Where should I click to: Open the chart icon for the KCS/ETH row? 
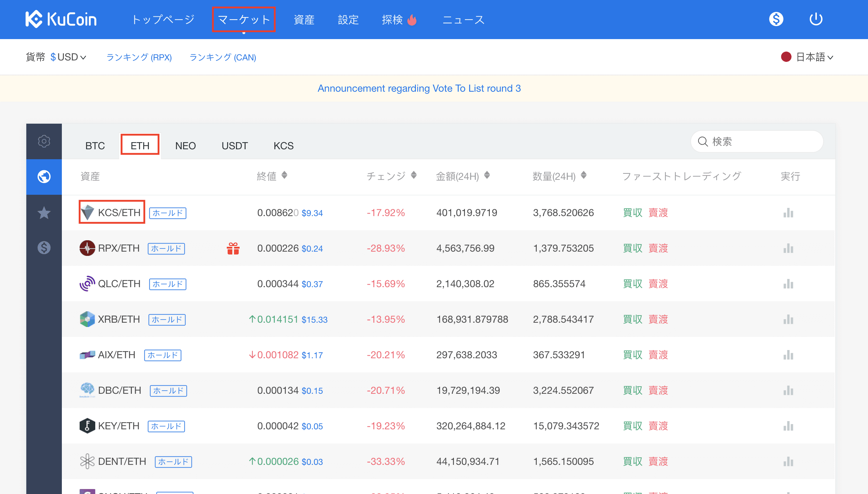coord(788,213)
